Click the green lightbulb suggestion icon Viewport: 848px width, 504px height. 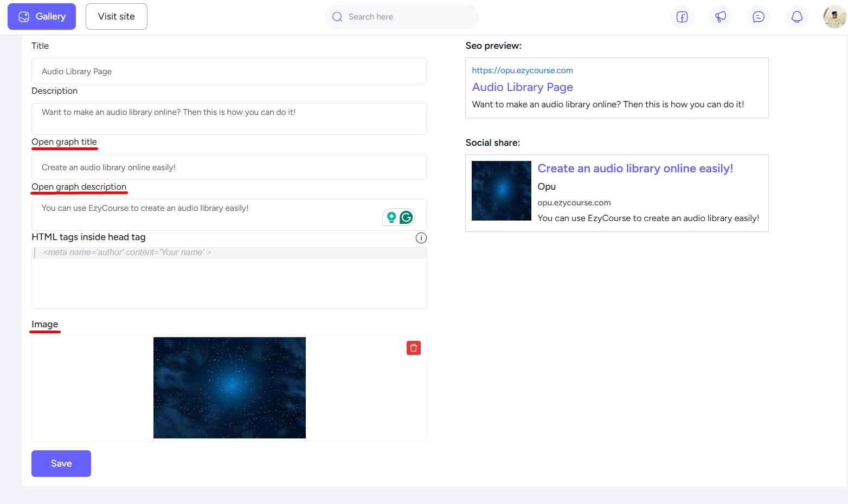click(391, 217)
